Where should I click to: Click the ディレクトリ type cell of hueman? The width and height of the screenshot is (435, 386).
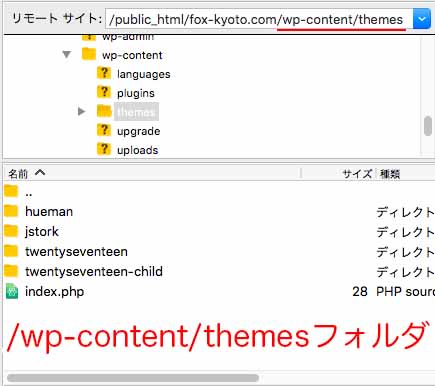click(405, 212)
